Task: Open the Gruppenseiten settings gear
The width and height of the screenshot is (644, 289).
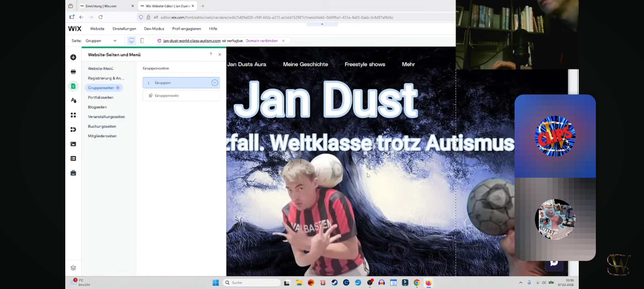Action: coord(118,88)
